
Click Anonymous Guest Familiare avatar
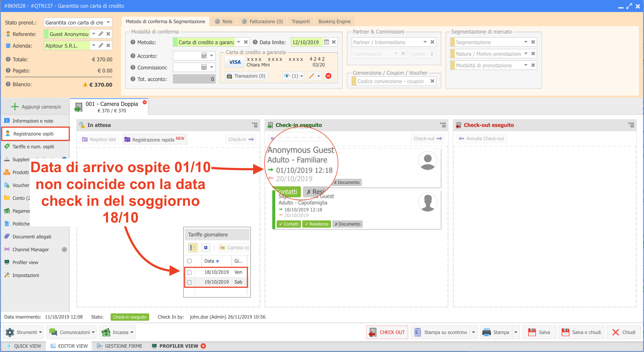pyautogui.click(x=427, y=161)
